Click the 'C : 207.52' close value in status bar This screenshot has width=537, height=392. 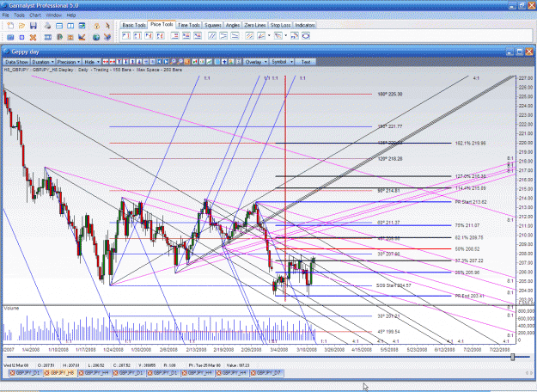(121, 365)
